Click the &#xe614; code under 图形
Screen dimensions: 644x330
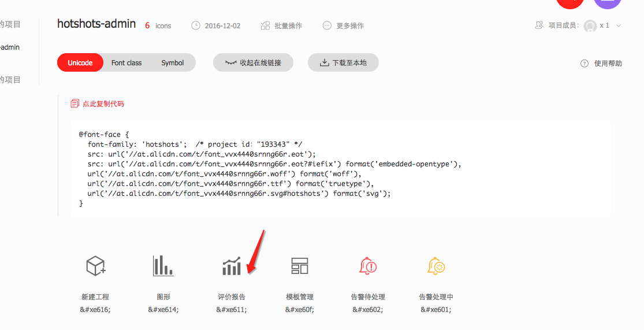pos(163,309)
